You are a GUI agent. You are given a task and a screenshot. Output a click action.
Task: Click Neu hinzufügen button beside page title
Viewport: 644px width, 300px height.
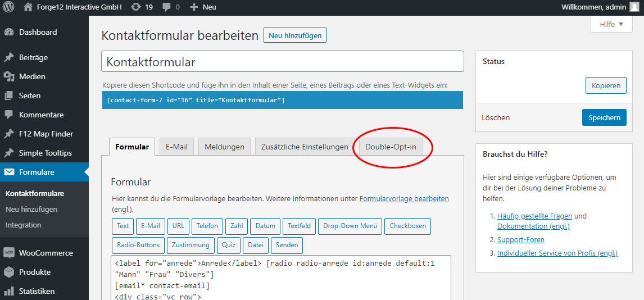pos(295,35)
